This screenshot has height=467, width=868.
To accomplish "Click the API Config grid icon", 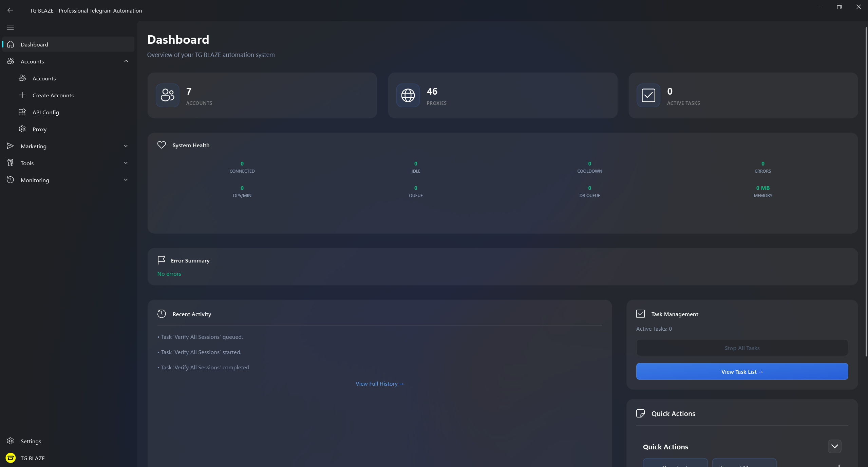I will pyautogui.click(x=22, y=112).
